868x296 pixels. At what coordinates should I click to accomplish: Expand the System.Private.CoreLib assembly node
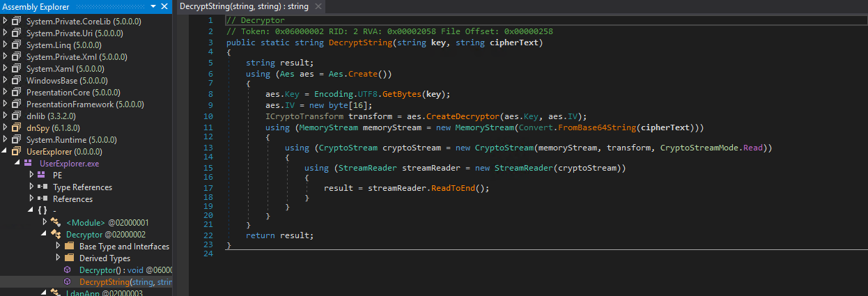pos(6,22)
